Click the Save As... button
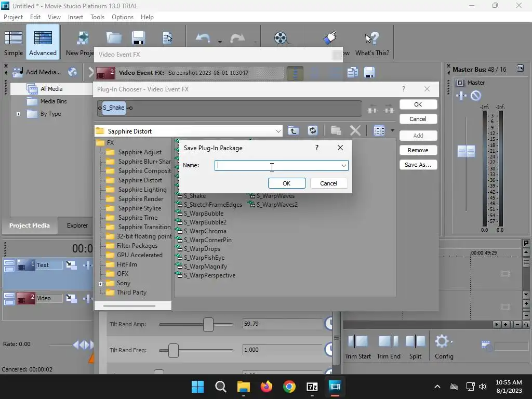The height and width of the screenshot is (399, 532). [418, 165]
